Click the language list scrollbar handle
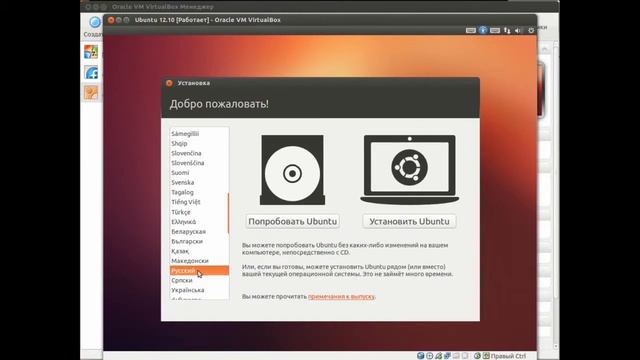This screenshot has width=640, height=360. coord(228,213)
